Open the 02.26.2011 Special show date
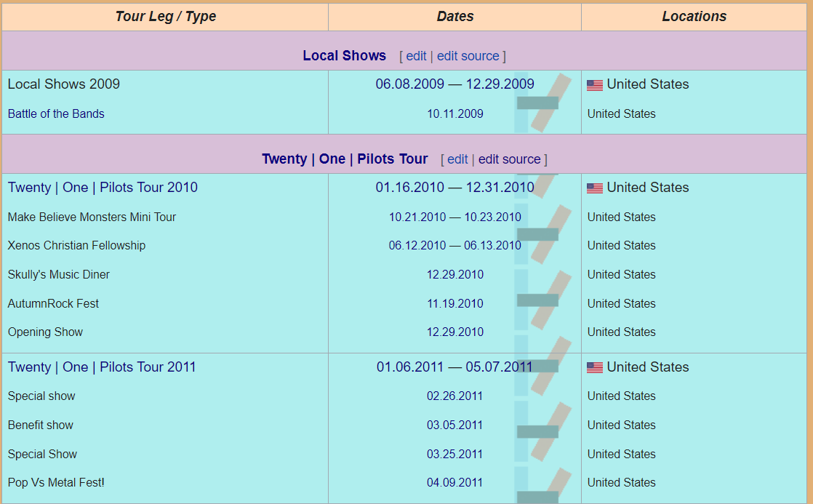The image size is (813, 504). tap(454, 396)
